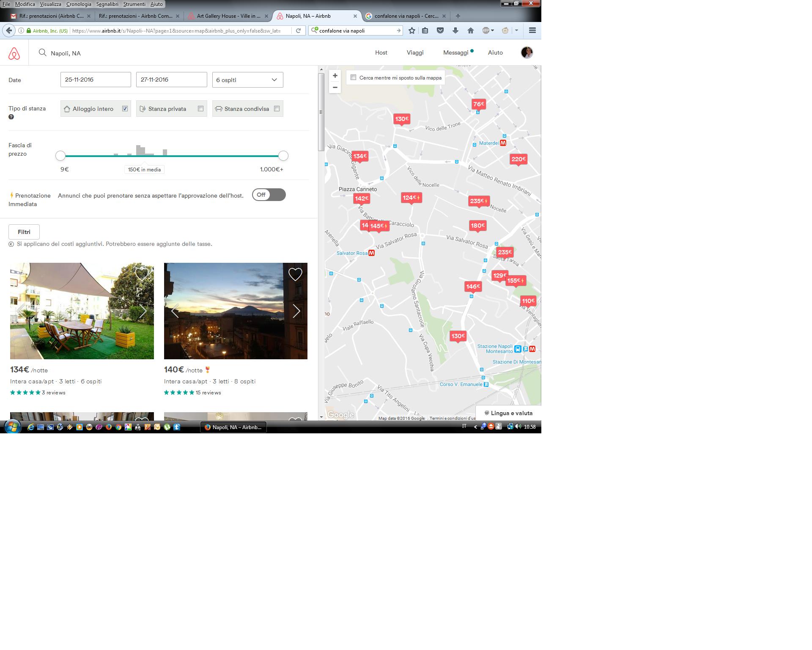The height and width of the screenshot is (650, 812).
Task: Expand the 6 ospiti guests dropdown
Action: pos(247,80)
